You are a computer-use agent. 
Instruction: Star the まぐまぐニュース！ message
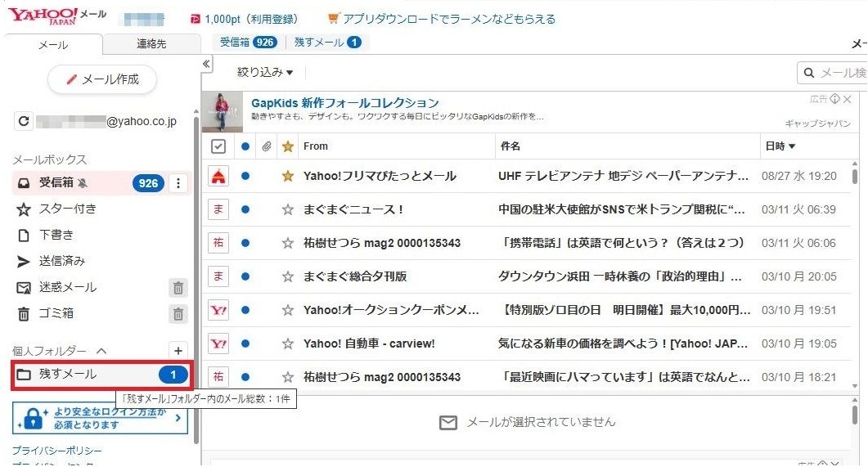287,209
